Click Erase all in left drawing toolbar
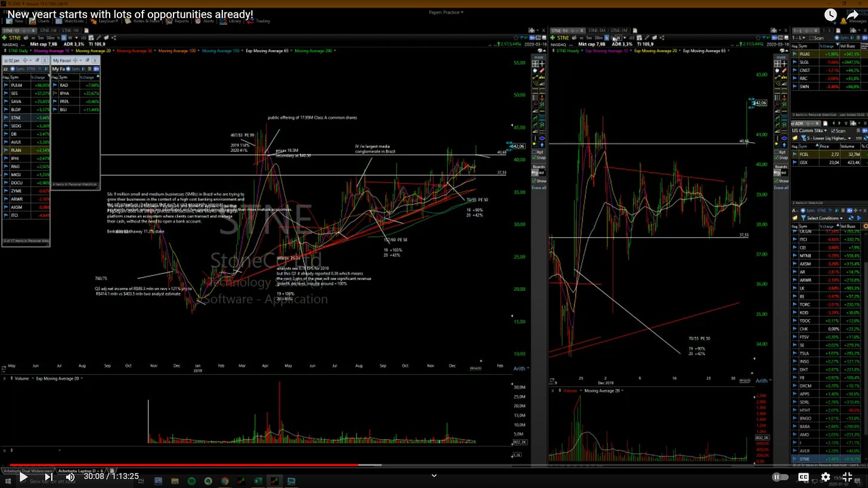Screen dimensions: 868x488 538,188
